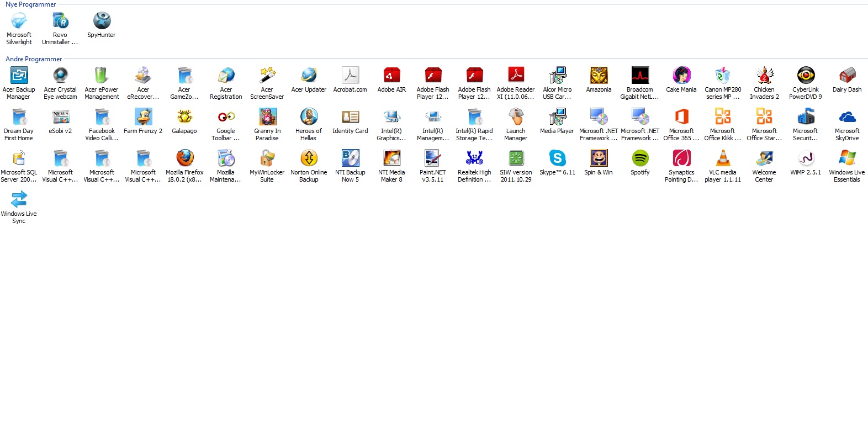Select SIW version 2011.10.29

coord(516,158)
